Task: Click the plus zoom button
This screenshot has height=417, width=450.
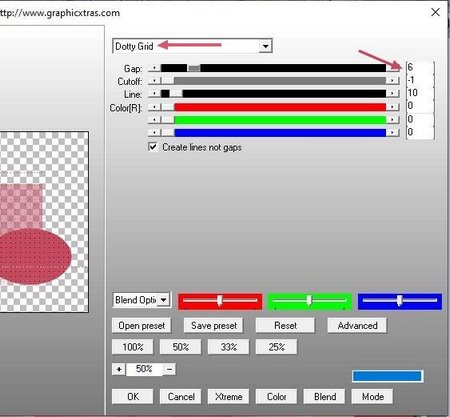Action: (x=119, y=369)
